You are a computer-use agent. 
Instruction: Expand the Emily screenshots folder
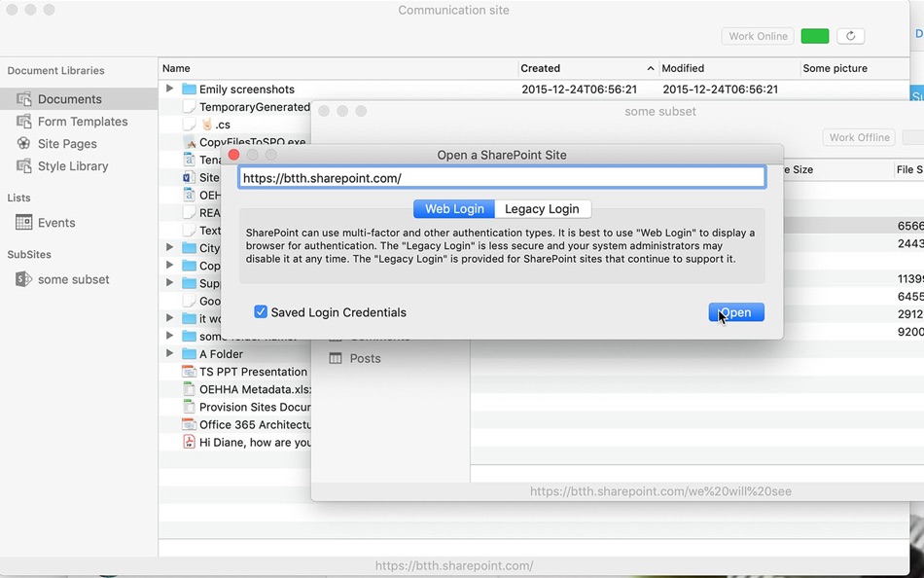[169, 89]
